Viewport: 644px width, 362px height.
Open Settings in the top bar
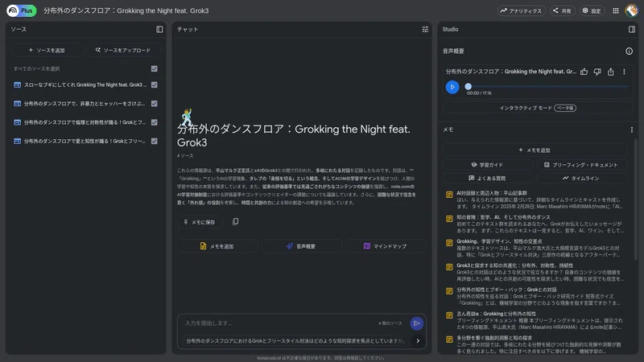592,10
